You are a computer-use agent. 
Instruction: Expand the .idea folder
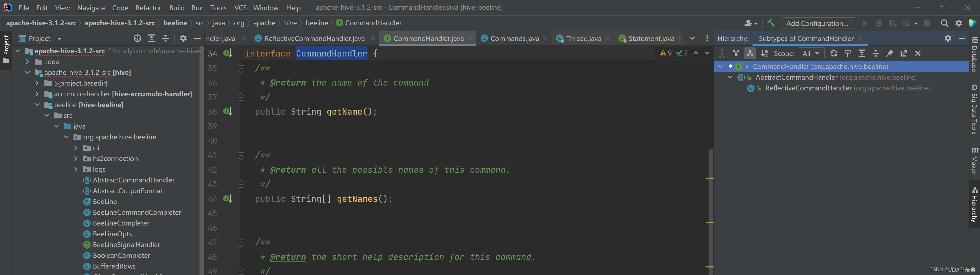pos(27,62)
